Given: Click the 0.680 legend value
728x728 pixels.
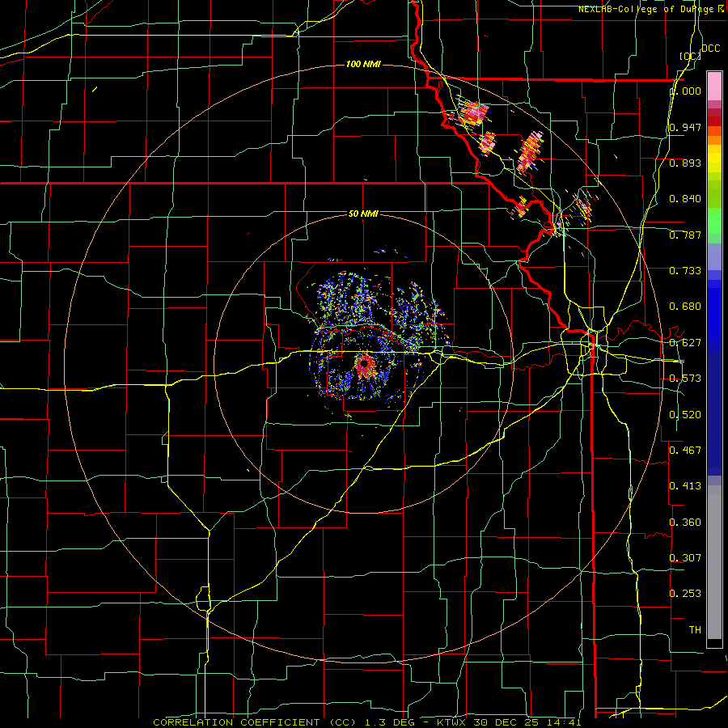Looking at the screenshot, I should [685, 307].
